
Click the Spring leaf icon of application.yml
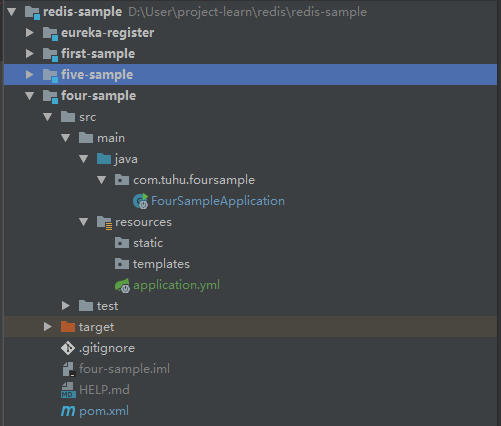point(122,285)
